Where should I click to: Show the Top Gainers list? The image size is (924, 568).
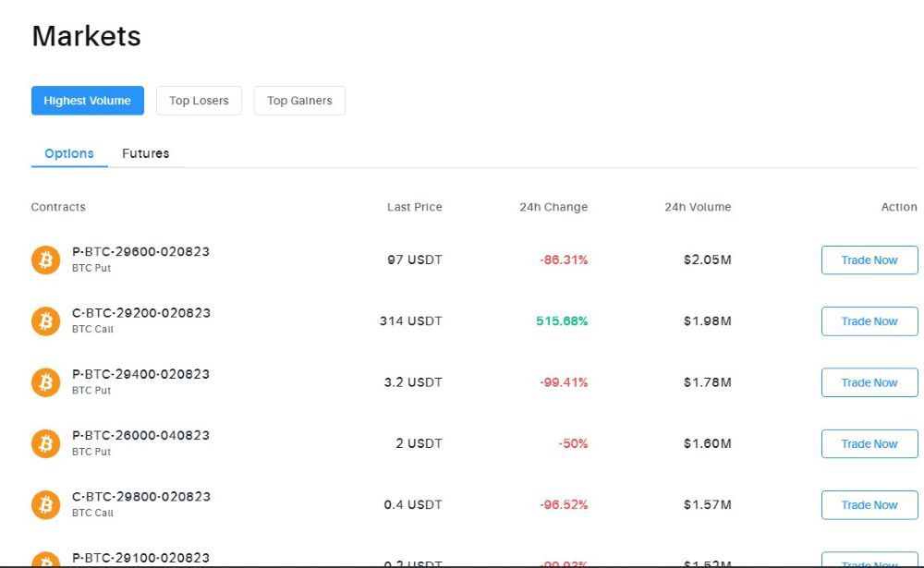pos(299,101)
